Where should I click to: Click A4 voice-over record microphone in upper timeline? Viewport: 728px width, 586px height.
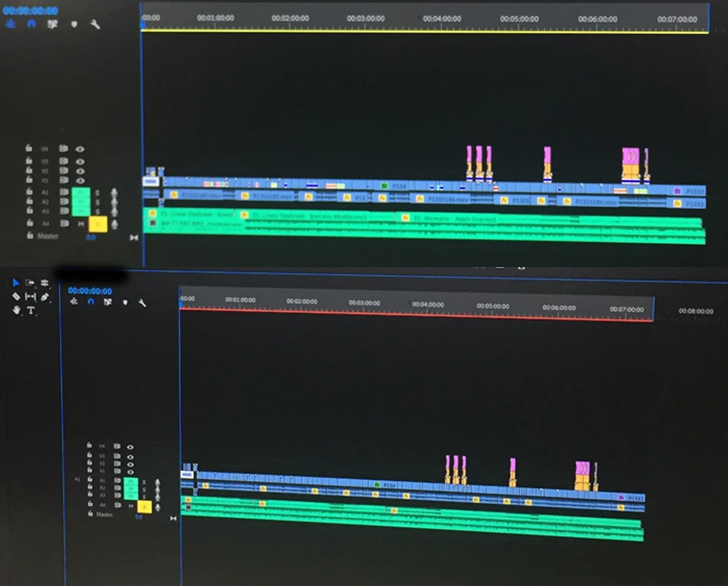114,224
